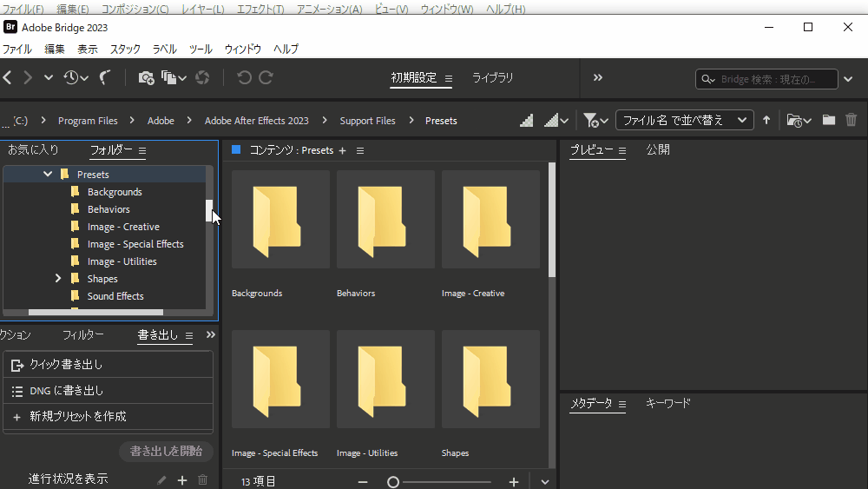Select Backgrounds folder thumbnail

(x=280, y=219)
